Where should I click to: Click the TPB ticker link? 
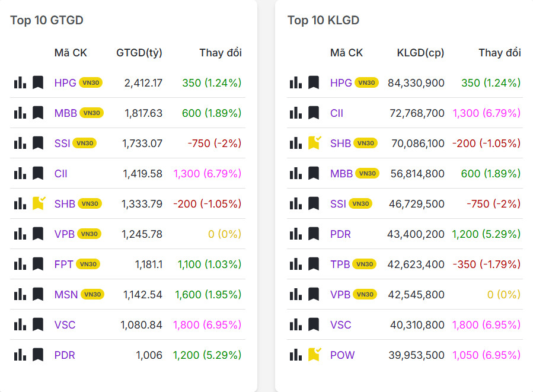pos(340,264)
